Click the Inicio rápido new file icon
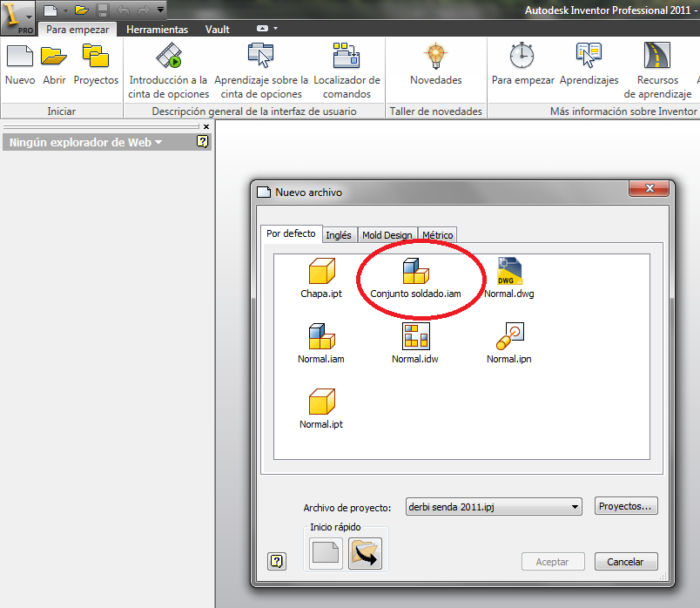The image size is (700, 608). click(x=326, y=553)
